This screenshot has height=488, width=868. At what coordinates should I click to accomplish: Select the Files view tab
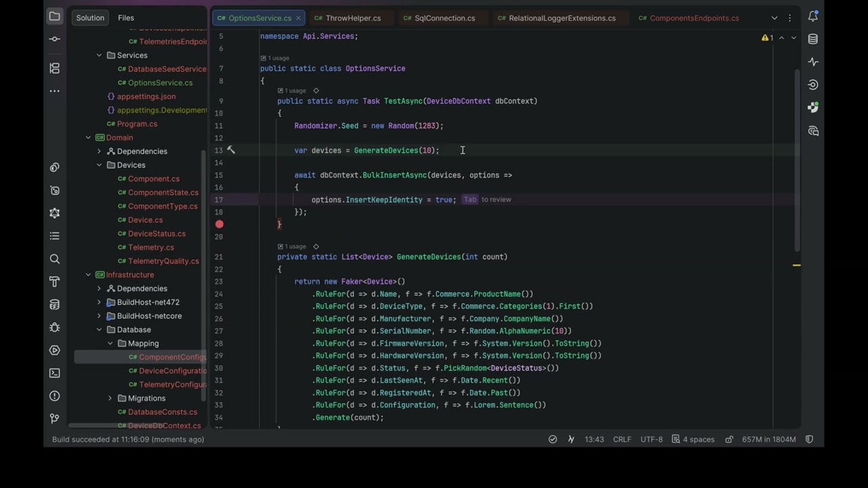pyautogui.click(x=126, y=18)
